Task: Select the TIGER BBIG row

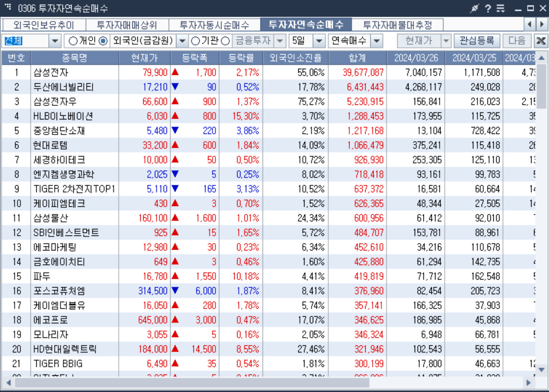Action: (x=268, y=363)
